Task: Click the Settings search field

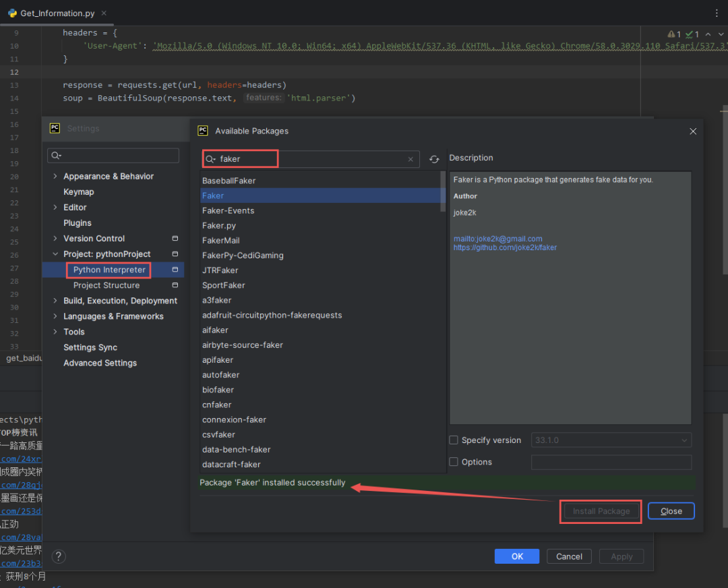Action: click(113, 156)
